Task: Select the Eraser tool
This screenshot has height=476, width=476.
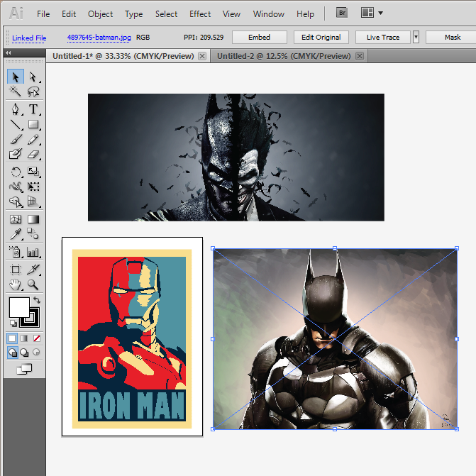Action: click(x=33, y=154)
